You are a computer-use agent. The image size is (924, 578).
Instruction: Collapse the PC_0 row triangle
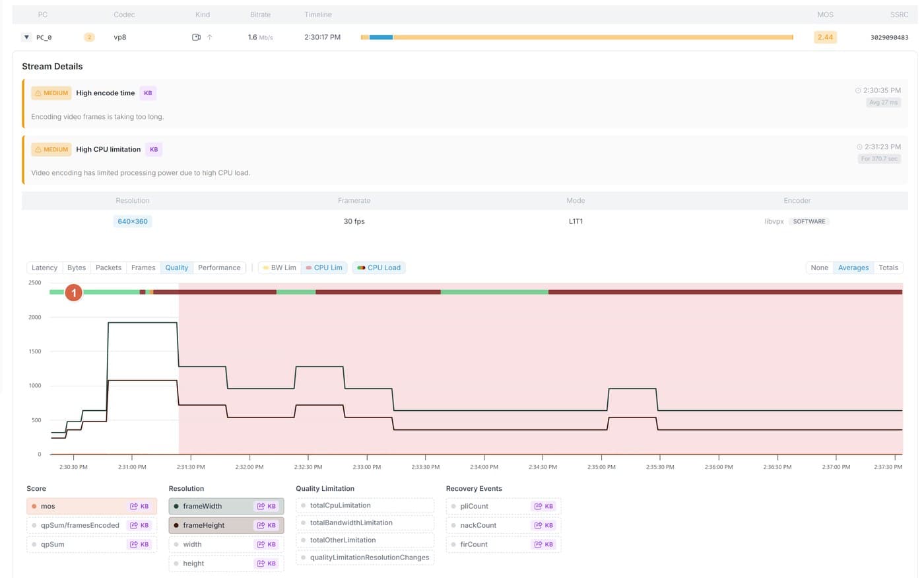point(26,38)
